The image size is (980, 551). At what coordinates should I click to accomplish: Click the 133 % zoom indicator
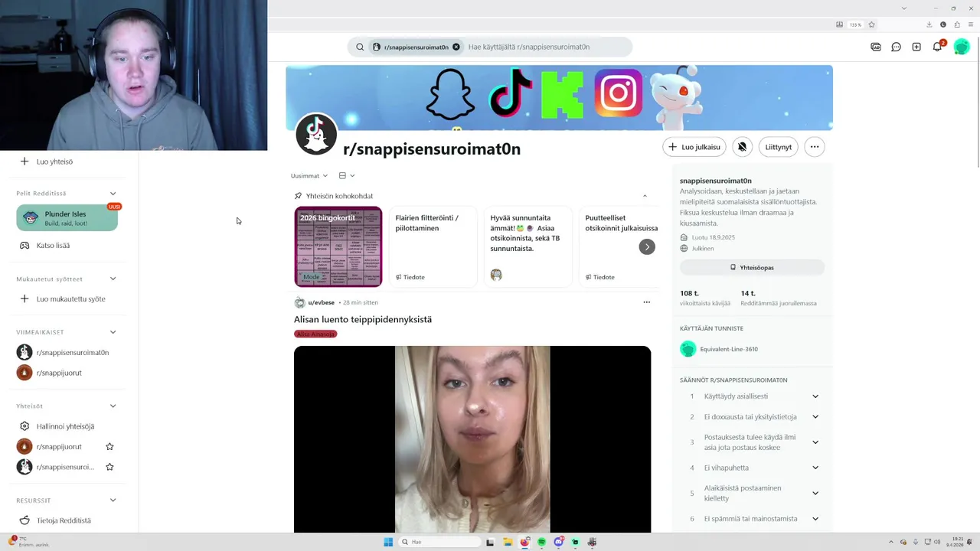(x=855, y=24)
